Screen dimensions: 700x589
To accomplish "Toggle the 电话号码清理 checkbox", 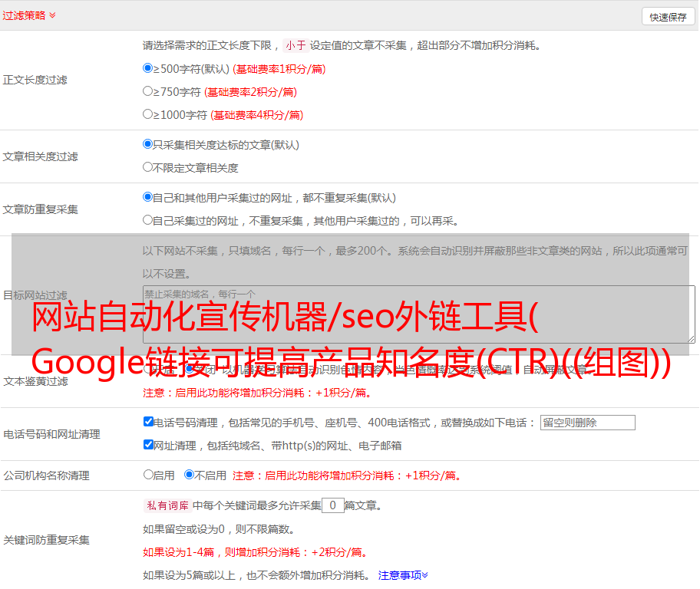I will [x=149, y=422].
